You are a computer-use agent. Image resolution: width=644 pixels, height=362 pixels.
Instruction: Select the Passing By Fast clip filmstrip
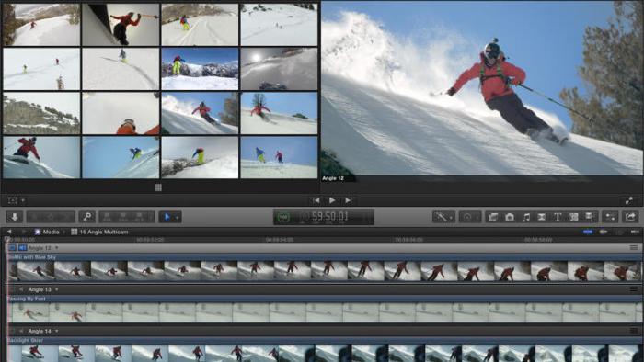[325, 312]
